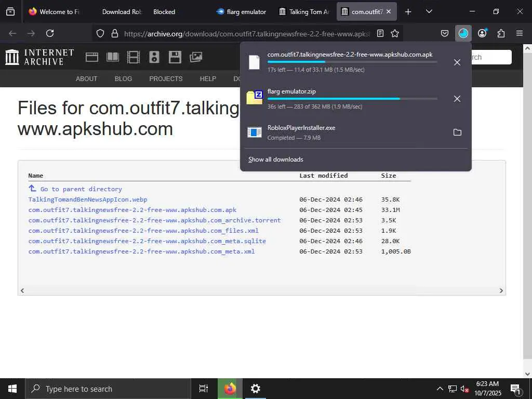Viewport: 532px width, 399px height.
Task: Open the Video film icon
Action: (134, 57)
